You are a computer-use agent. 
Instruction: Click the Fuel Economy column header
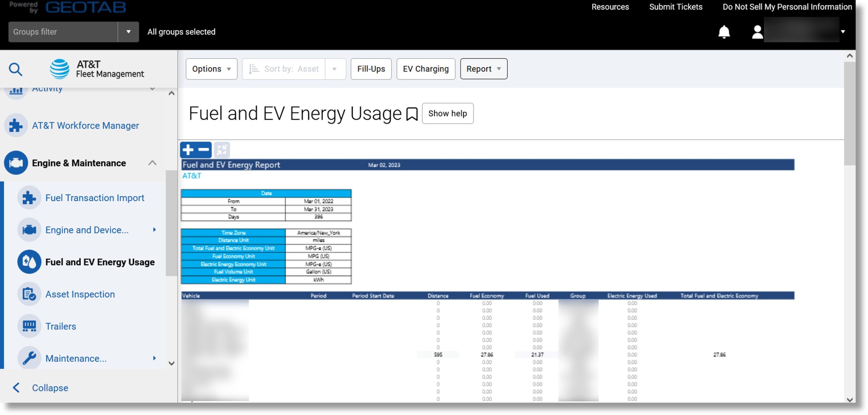click(x=487, y=296)
